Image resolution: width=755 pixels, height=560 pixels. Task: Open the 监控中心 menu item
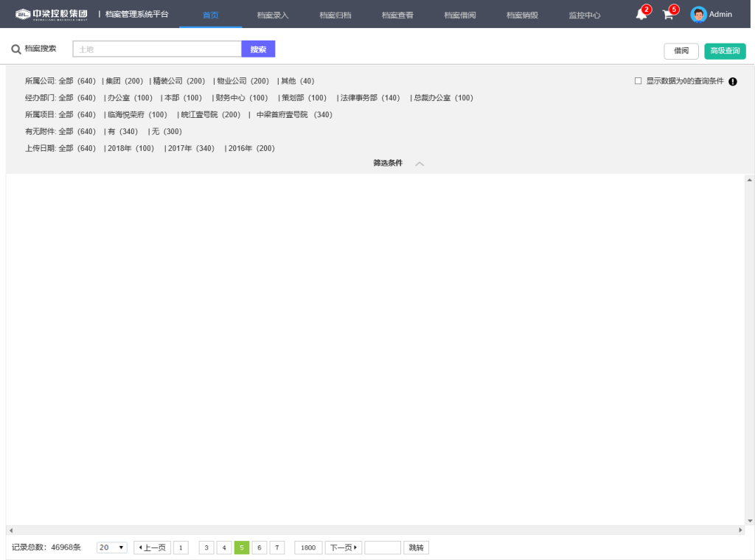pos(585,14)
